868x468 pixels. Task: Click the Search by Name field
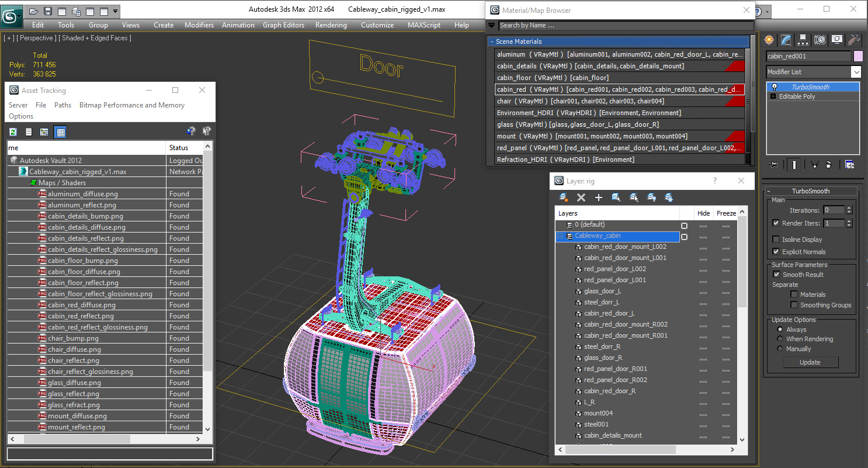pyautogui.click(x=626, y=25)
